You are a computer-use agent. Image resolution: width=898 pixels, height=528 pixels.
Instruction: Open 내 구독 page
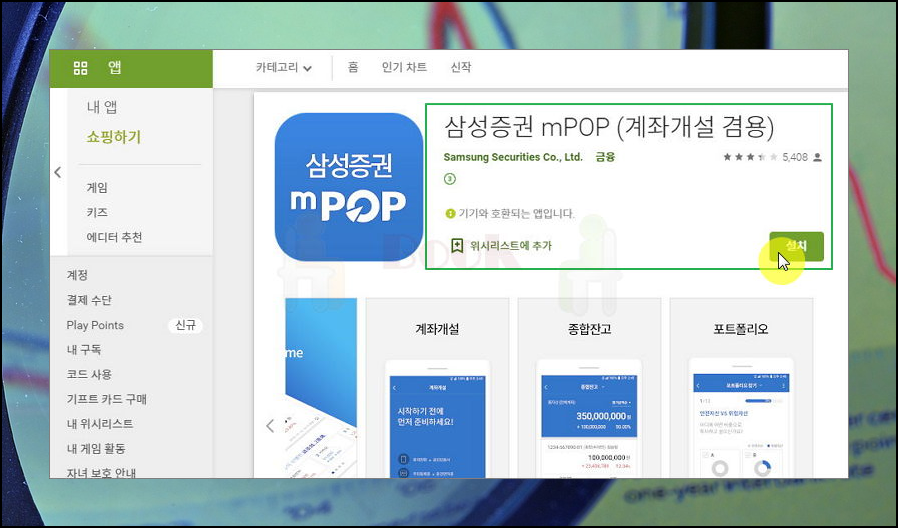(x=84, y=349)
